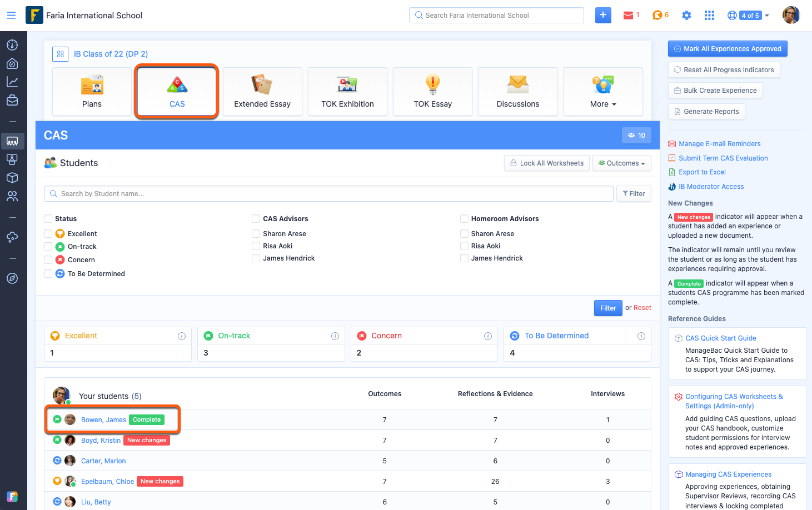The width and height of the screenshot is (812, 510).
Task: Open the 4 of 5 help dropdown
Action: tap(749, 16)
